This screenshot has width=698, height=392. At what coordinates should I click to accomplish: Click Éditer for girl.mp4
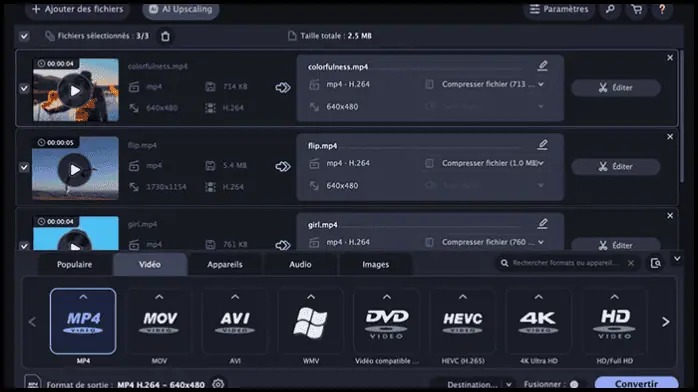pyautogui.click(x=616, y=245)
